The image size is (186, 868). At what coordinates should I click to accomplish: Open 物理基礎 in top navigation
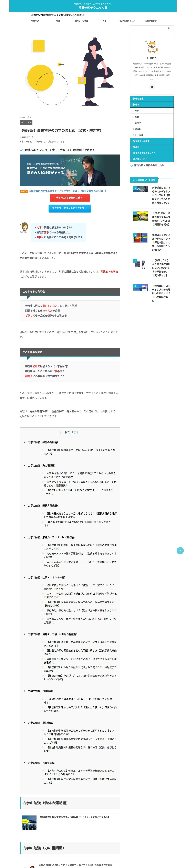[x=35, y=21]
